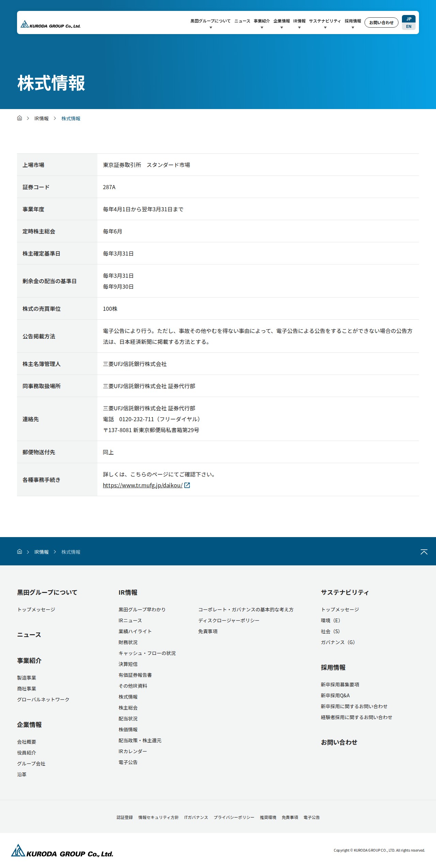This screenshot has width=436, height=868.
Task: Expand 企業情報 dropdown arrow in header
Action: pyautogui.click(x=281, y=28)
